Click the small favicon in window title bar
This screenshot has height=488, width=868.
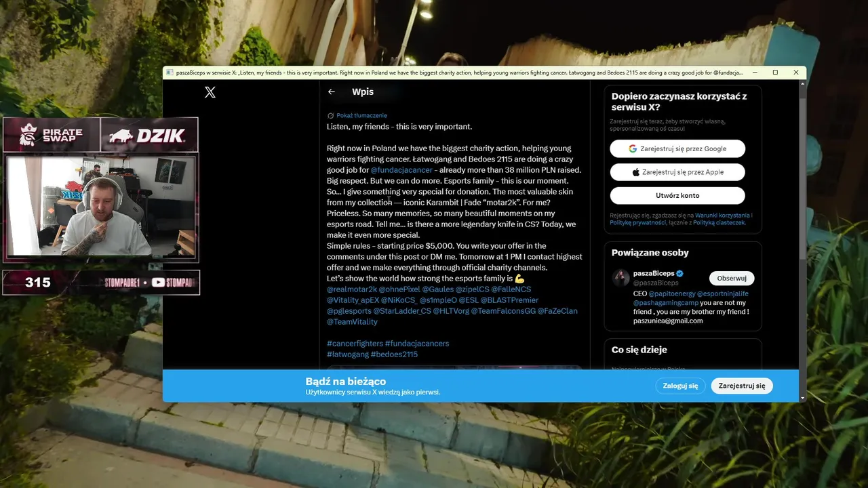[170, 73]
